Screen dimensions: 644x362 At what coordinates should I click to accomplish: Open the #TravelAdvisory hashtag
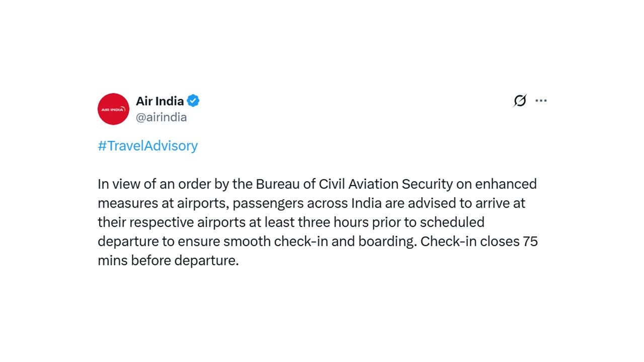pos(147,146)
